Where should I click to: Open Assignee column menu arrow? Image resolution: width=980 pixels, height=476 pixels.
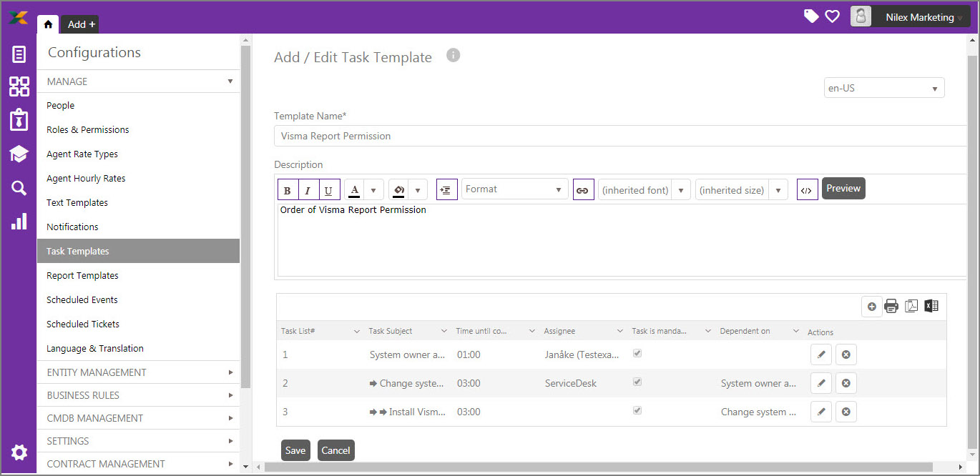click(x=620, y=331)
